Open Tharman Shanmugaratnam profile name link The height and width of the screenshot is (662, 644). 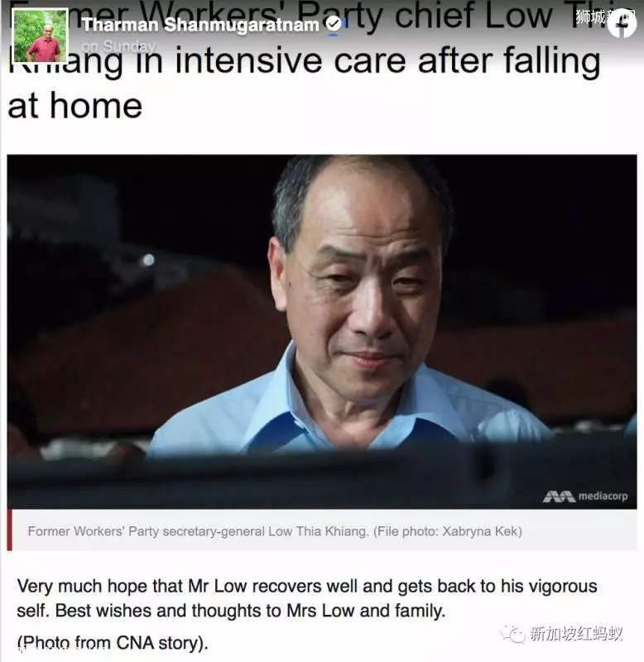tap(200, 25)
